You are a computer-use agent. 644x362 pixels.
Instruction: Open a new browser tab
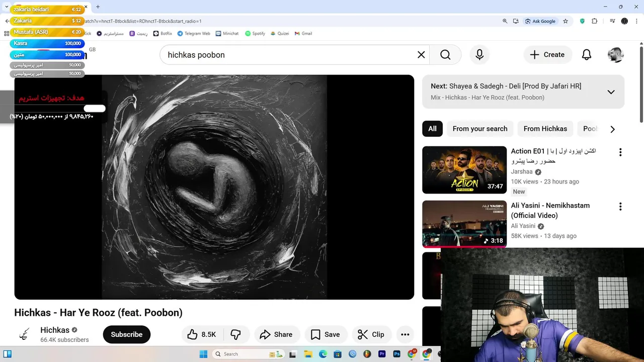(x=98, y=7)
